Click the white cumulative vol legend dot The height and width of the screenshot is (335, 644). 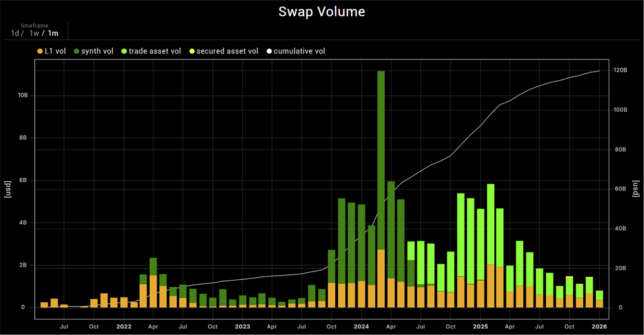[269, 51]
